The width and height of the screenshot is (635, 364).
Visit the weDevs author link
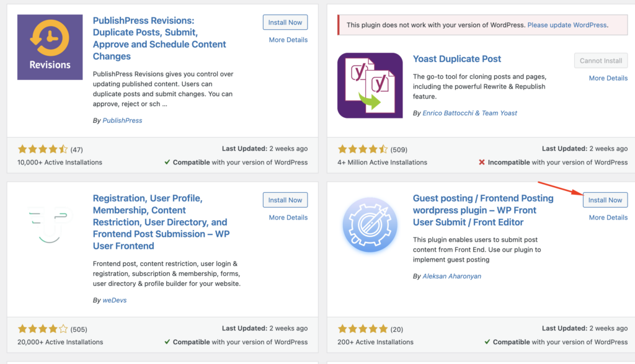point(115,300)
